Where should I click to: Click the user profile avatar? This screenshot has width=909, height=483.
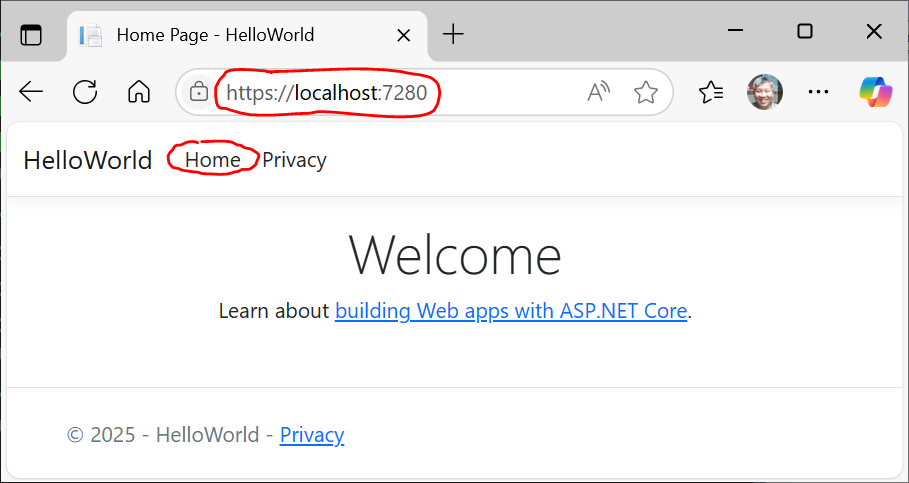765,93
